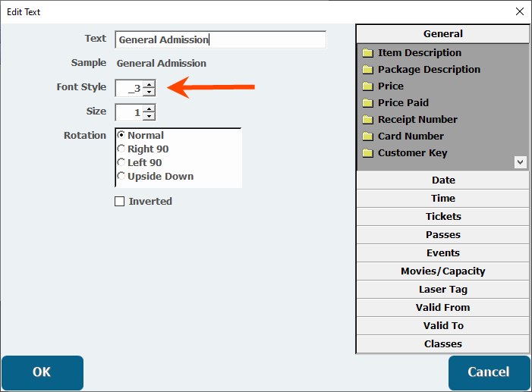Expand the Date section
532x392 pixels.
pyautogui.click(x=443, y=180)
